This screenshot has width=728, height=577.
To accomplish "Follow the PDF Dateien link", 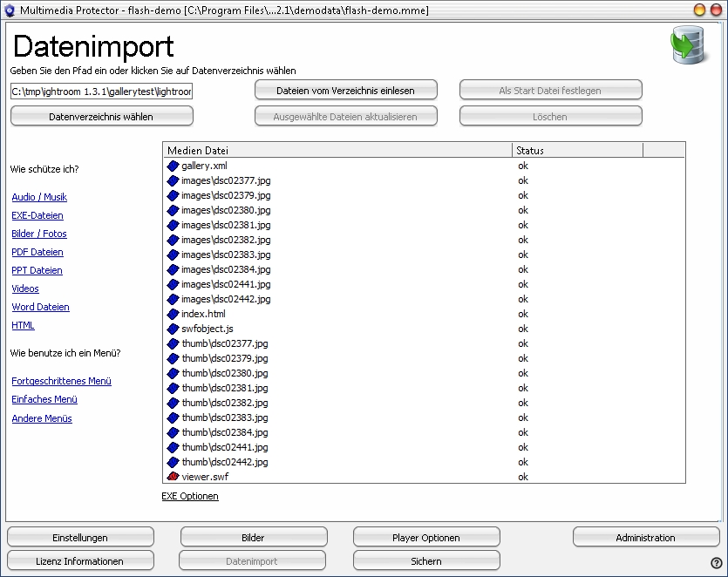I will pyautogui.click(x=37, y=252).
